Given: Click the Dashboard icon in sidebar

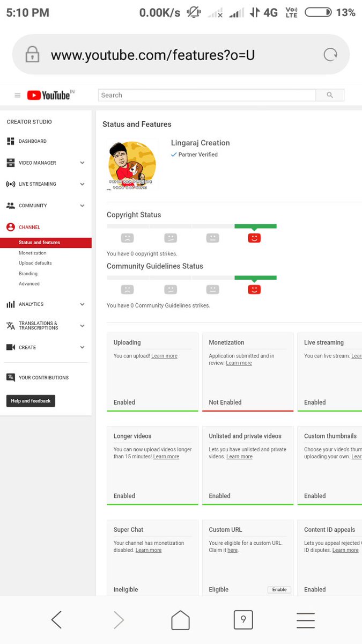Looking at the screenshot, I should pyautogui.click(x=10, y=141).
